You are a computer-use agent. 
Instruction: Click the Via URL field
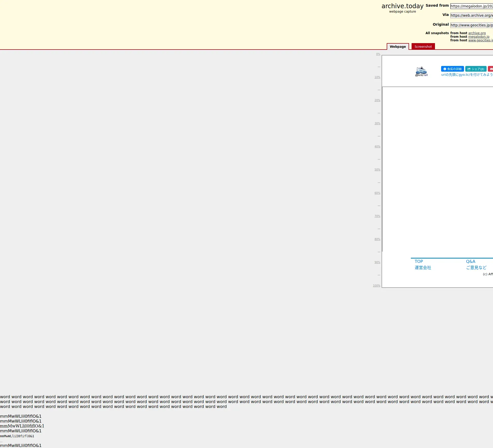[471, 15]
